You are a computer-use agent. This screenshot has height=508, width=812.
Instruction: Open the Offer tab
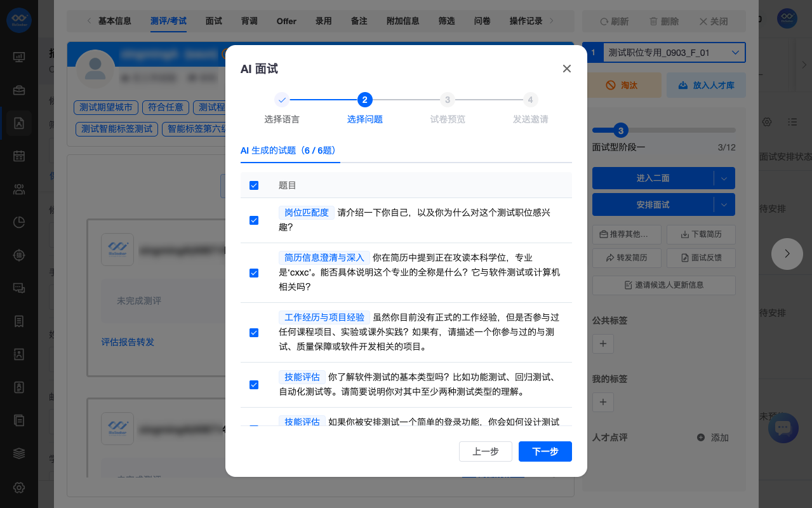[x=286, y=21]
